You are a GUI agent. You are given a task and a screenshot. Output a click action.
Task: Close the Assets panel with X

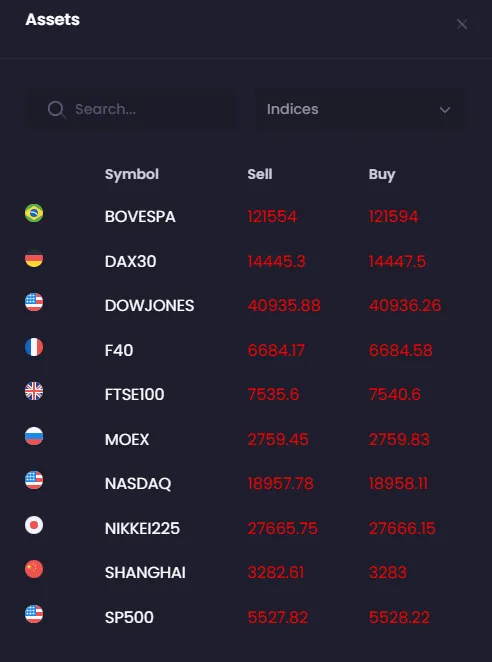(x=462, y=24)
